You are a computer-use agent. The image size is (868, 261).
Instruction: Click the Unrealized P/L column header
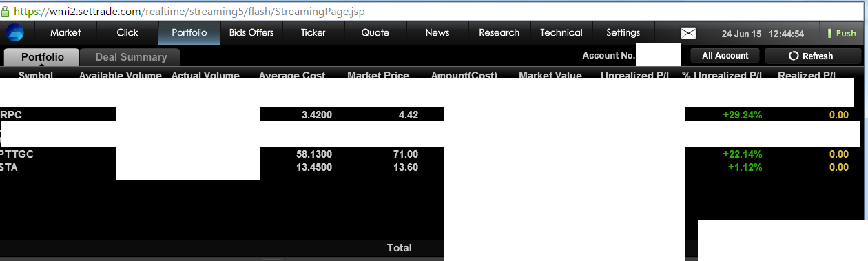pyautogui.click(x=634, y=75)
